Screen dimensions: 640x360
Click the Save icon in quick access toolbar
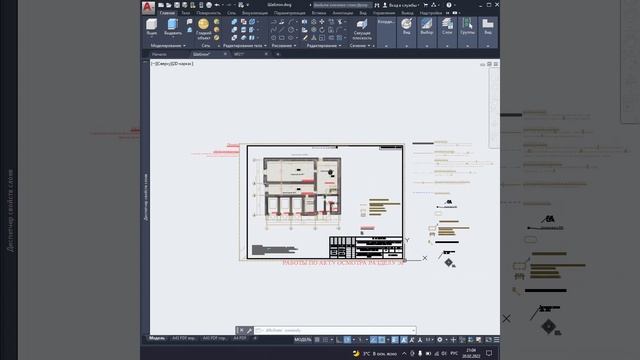point(177,5)
